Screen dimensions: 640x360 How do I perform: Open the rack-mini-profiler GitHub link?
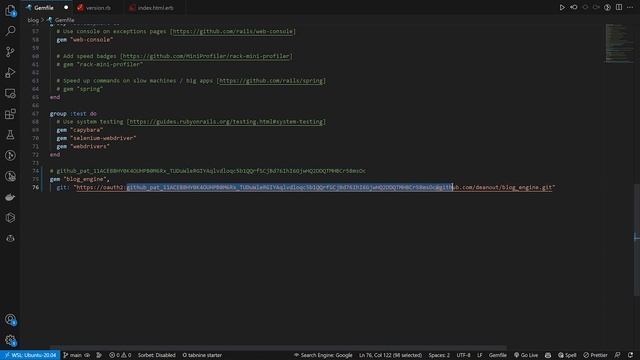tap(206, 56)
